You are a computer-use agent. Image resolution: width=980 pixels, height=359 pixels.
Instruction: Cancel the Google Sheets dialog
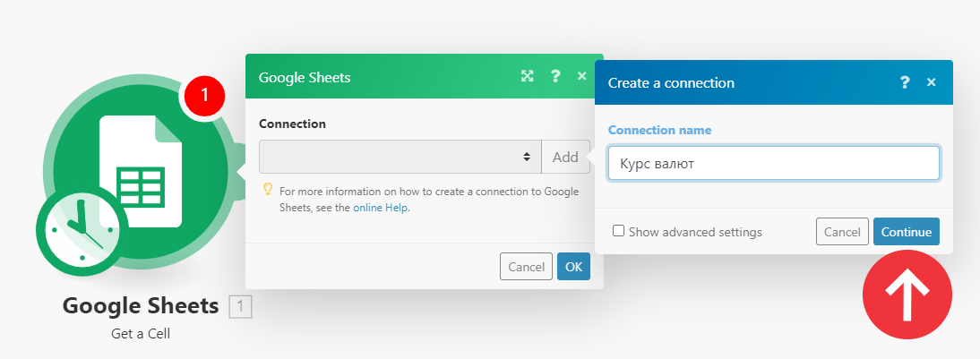pyautogui.click(x=526, y=267)
